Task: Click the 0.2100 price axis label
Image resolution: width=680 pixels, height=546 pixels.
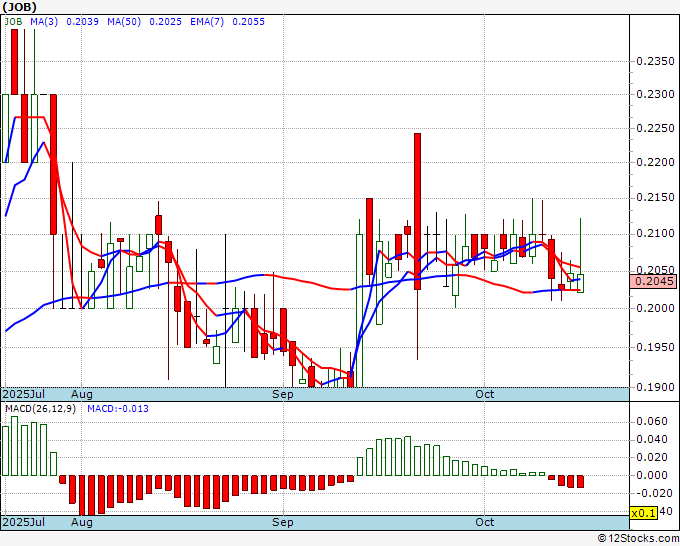Action: (x=655, y=234)
